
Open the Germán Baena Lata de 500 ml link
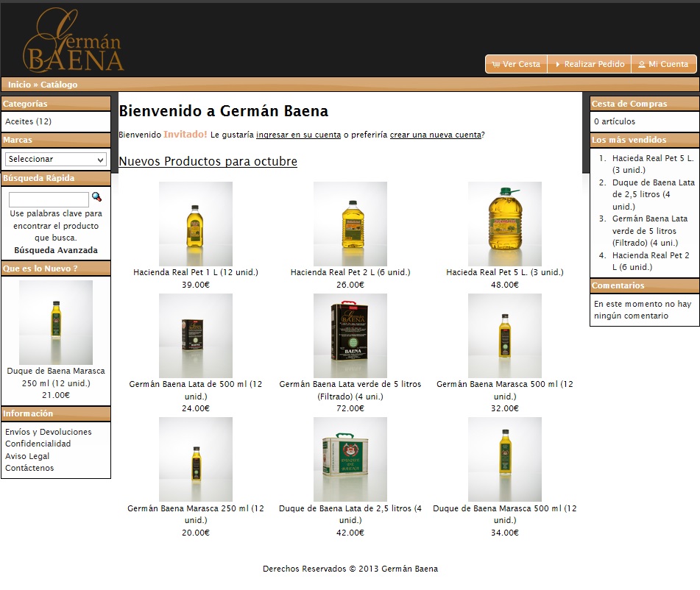click(196, 390)
